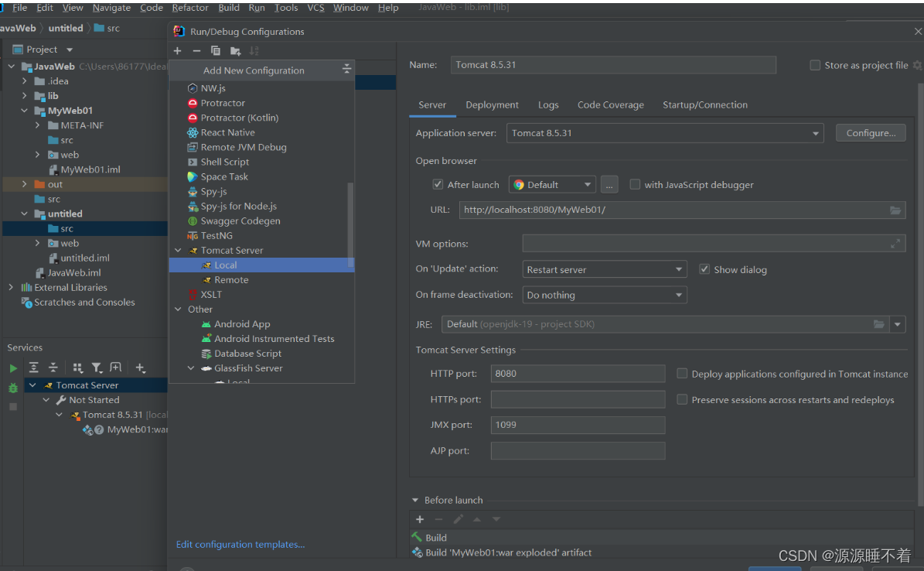This screenshot has width=924, height=571.
Task: Switch to the Code Coverage tab
Action: pos(611,105)
